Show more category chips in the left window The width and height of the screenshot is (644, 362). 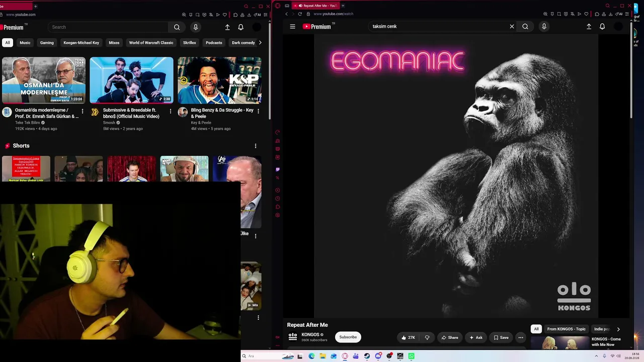pos(260,43)
